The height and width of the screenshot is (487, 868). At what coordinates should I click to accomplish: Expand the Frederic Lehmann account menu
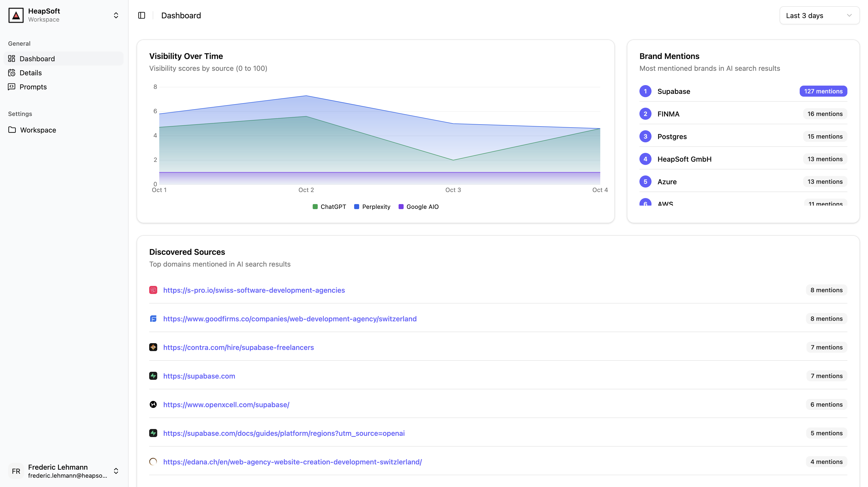pyautogui.click(x=116, y=471)
